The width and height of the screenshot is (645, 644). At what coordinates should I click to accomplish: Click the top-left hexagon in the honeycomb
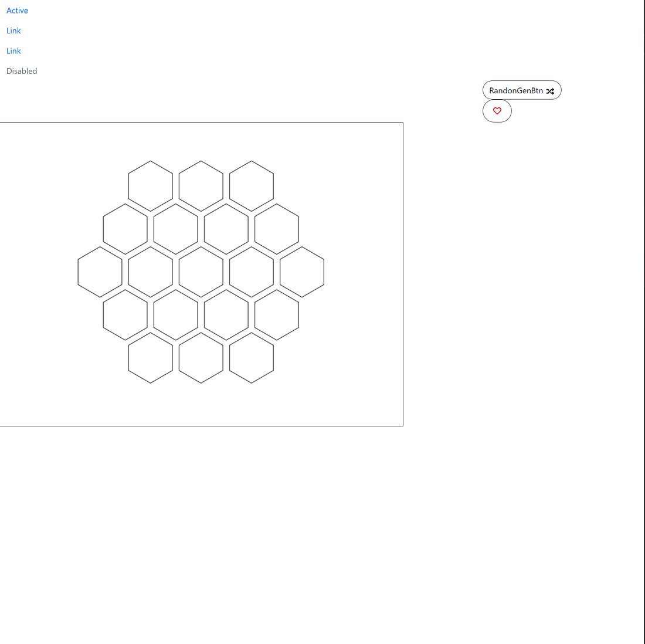[150, 185]
